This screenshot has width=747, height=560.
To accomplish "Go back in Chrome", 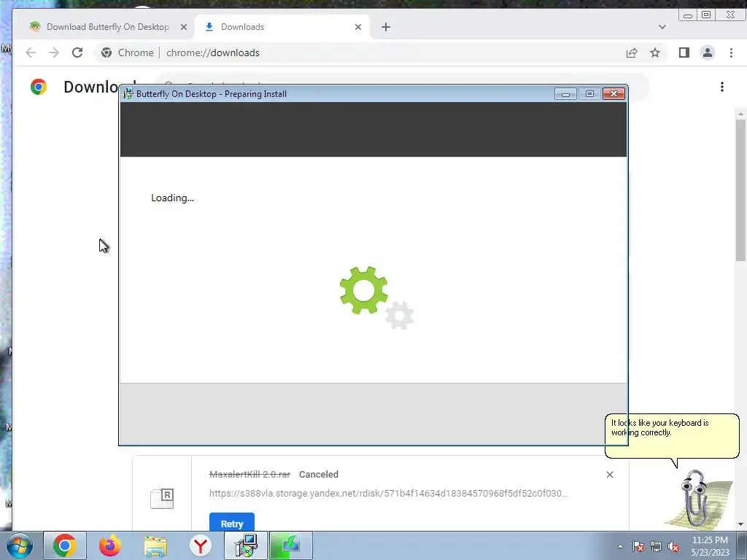I will 31,52.
